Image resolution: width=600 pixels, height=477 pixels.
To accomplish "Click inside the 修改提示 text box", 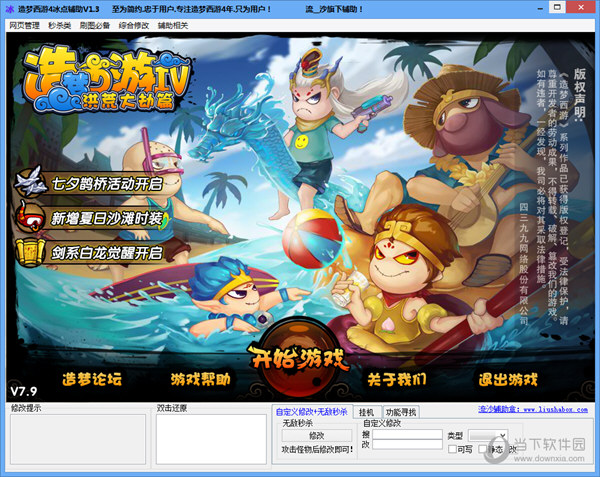I will pos(78,439).
